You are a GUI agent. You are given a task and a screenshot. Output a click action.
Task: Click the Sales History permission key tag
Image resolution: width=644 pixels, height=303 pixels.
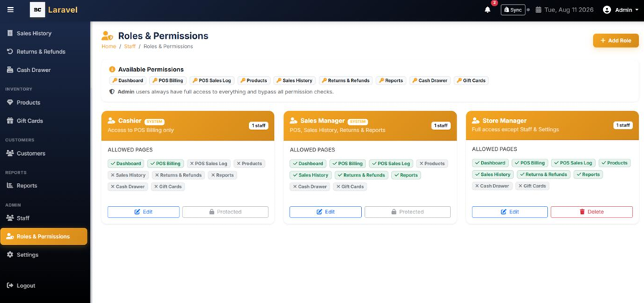[294, 80]
